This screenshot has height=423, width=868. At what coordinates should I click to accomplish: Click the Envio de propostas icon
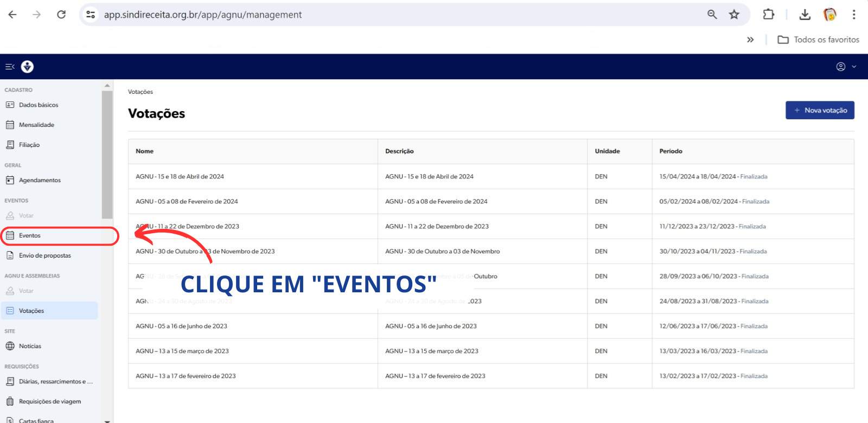pos(10,255)
